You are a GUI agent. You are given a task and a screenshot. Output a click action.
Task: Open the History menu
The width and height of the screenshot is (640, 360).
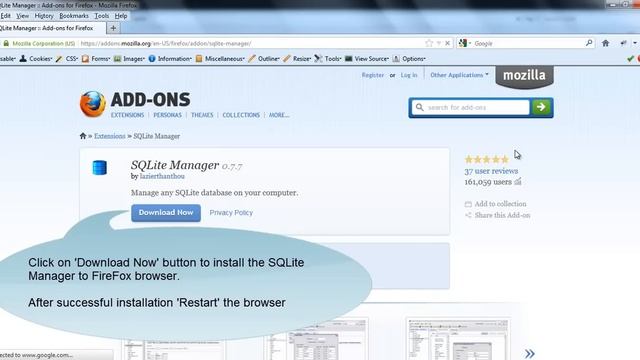[44, 16]
